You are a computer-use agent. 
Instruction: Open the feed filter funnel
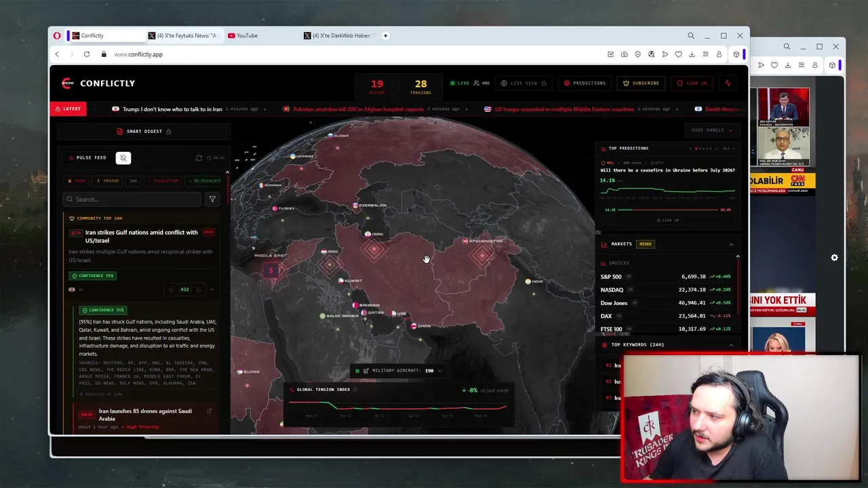pyautogui.click(x=212, y=199)
